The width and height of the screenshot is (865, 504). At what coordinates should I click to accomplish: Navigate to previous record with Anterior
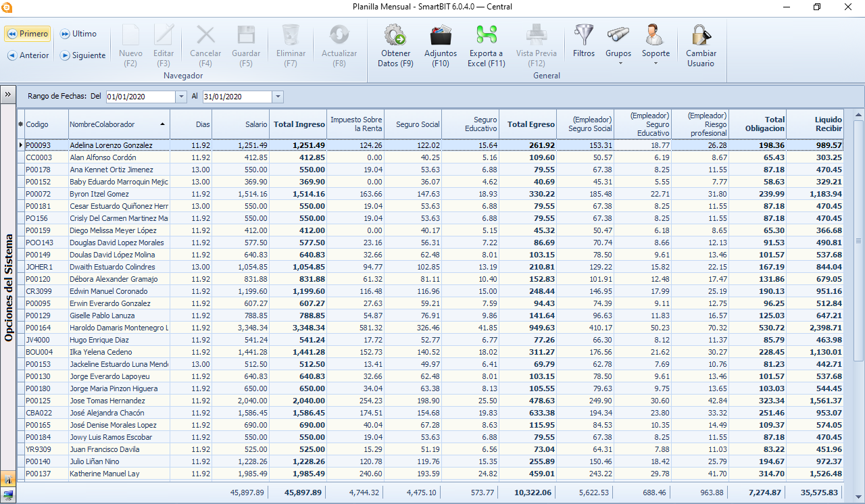point(28,55)
